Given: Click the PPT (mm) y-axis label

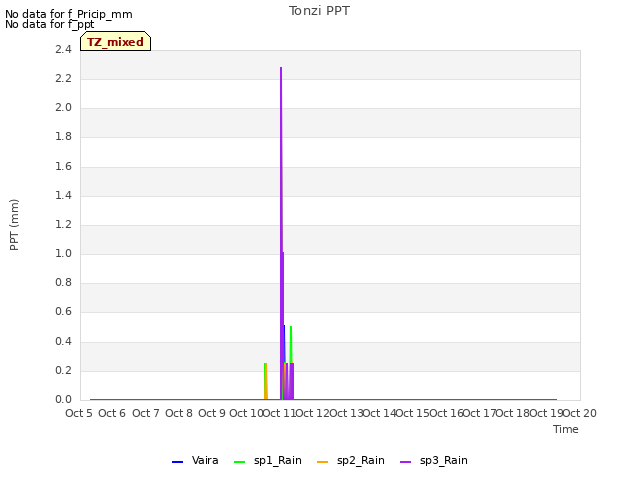Looking at the screenshot, I should [x=14, y=224].
